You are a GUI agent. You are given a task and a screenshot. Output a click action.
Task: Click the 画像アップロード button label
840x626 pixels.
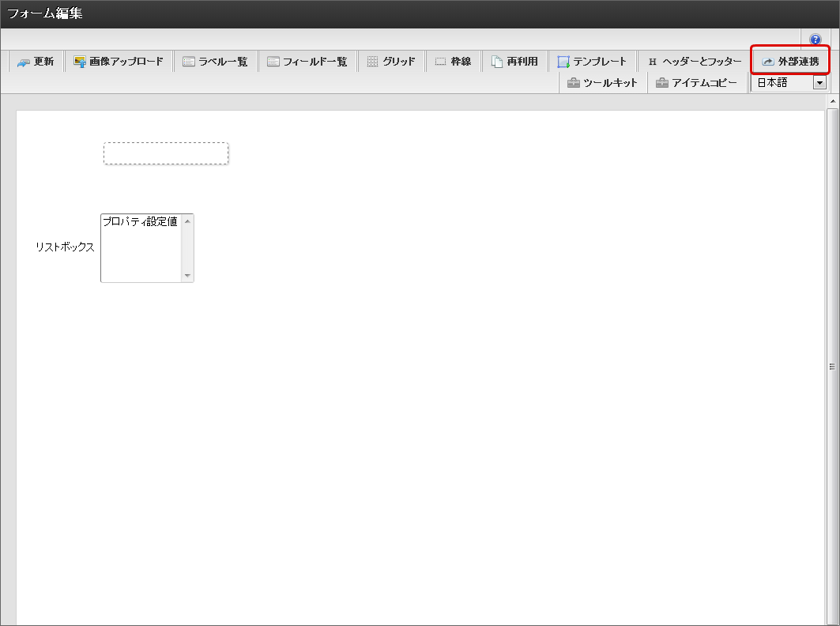coord(126,62)
